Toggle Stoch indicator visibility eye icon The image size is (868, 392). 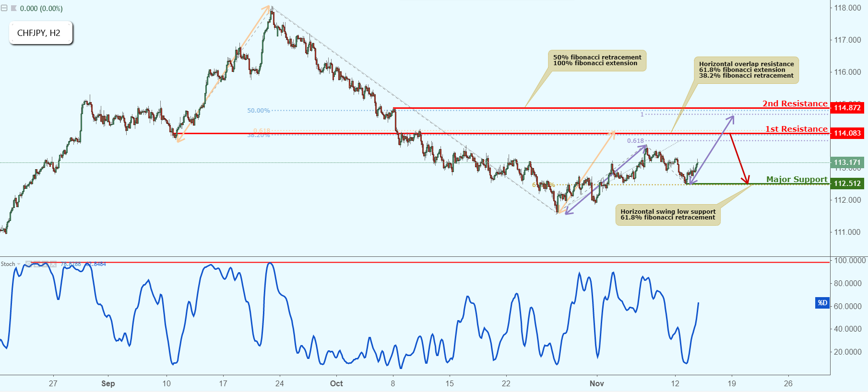coord(29,264)
